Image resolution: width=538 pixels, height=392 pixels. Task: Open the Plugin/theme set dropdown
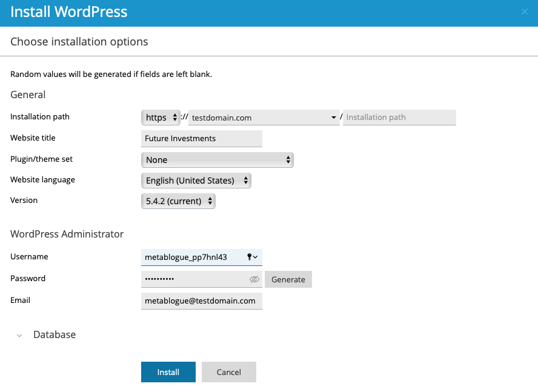tap(217, 159)
